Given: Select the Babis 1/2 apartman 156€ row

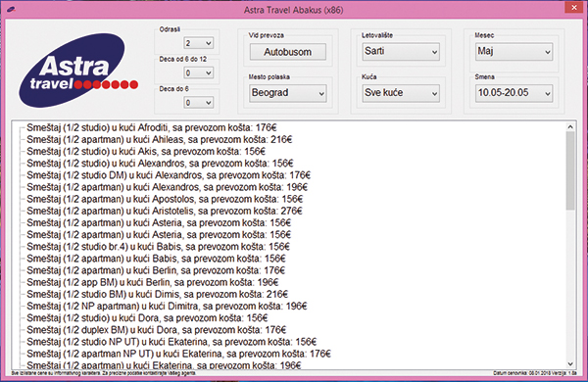Looking at the screenshot, I should (x=156, y=259).
